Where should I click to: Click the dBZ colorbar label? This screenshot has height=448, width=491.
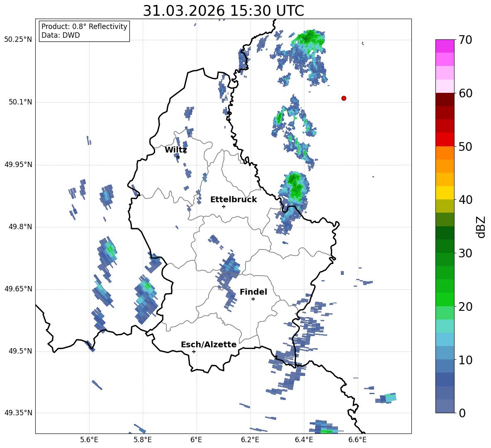click(481, 227)
